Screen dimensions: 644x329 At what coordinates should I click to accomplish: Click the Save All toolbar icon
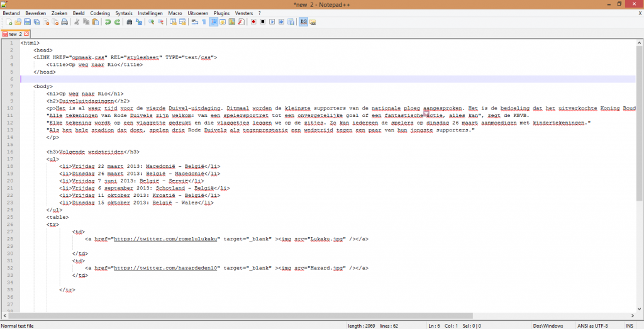pyautogui.click(x=36, y=22)
